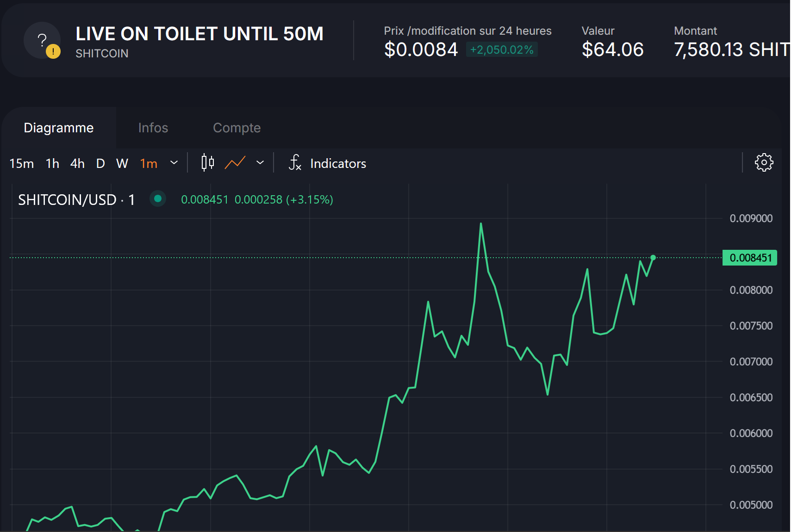Select the candlestick chart type icon
The height and width of the screenshot is (532, 791).
(x=207, y=163)
